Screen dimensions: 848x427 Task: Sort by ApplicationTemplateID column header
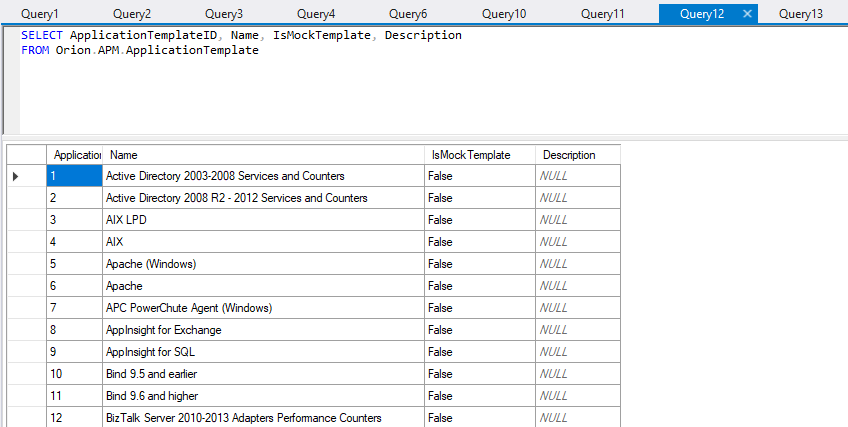pos(75,155)
